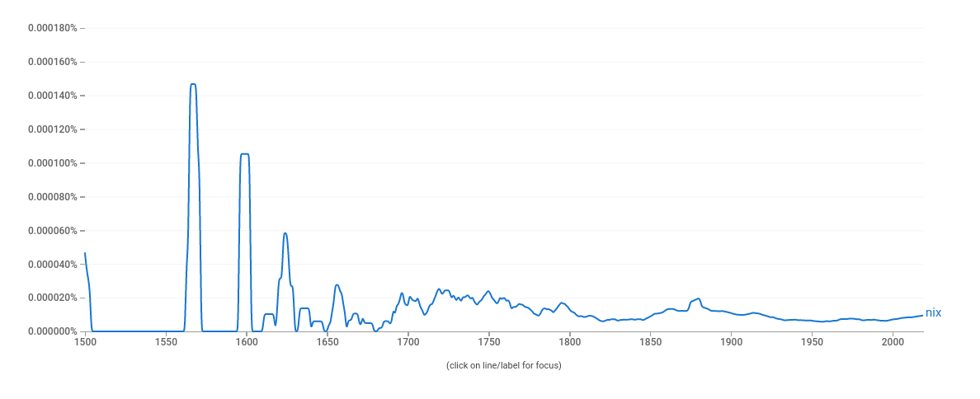This screenshot has height=399, width=980.
Task: Click the '1600' x-axis label
Action: coord(247,341)
